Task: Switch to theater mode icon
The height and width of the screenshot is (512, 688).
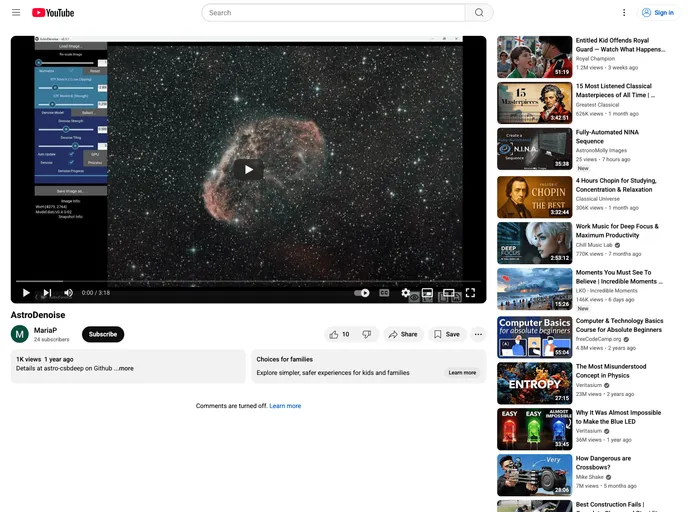Action: (x=448, y=293)
